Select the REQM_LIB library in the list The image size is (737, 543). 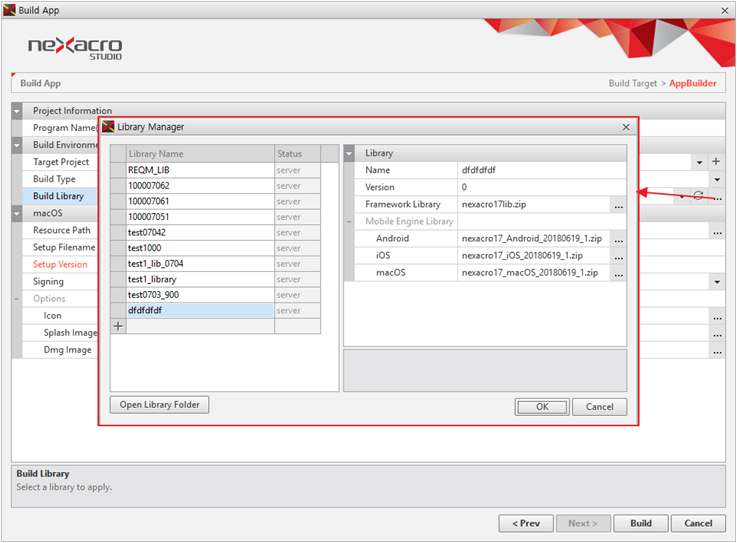pyautogui.click(x=200, y=171)
